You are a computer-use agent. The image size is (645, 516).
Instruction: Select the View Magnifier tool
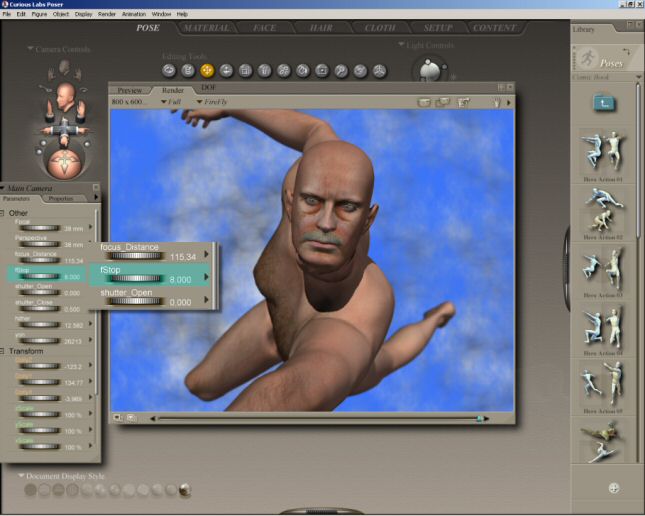(341, 71)
